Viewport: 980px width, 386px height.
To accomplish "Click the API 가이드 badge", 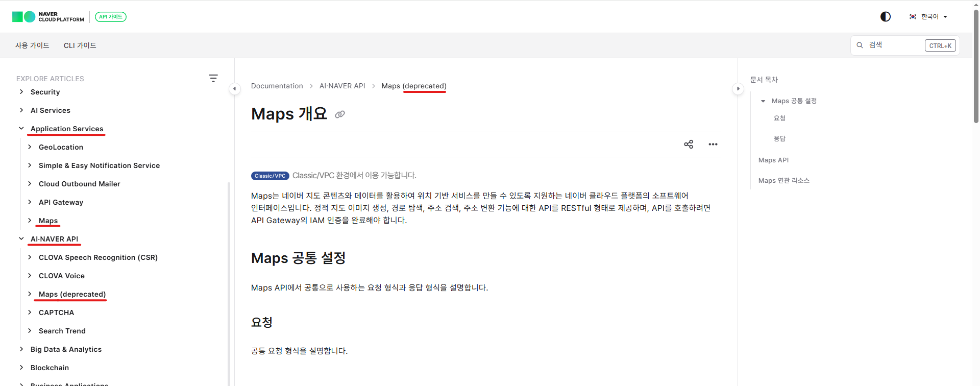I will pyautogui.click(x=111, y=17).
